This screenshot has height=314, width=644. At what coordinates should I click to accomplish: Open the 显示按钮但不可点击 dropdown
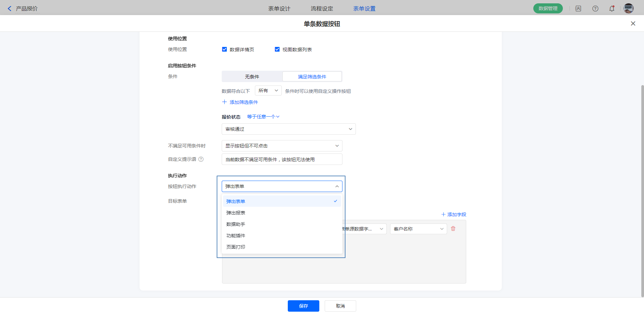coord(282,146)
